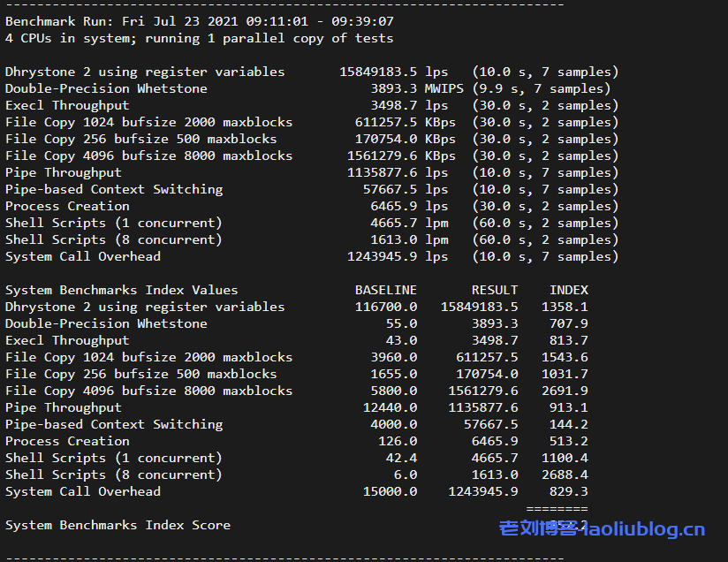The height and width of the screenshot is (562, 728).
Task: Click the System Call Overhead baseline 15000.0
Action: [x=390, y=491]
